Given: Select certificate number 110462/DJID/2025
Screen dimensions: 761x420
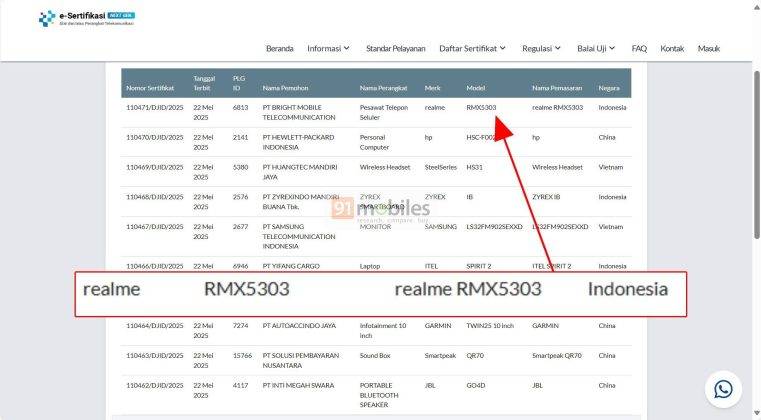Looking at the screenshot, I should 155,386.
